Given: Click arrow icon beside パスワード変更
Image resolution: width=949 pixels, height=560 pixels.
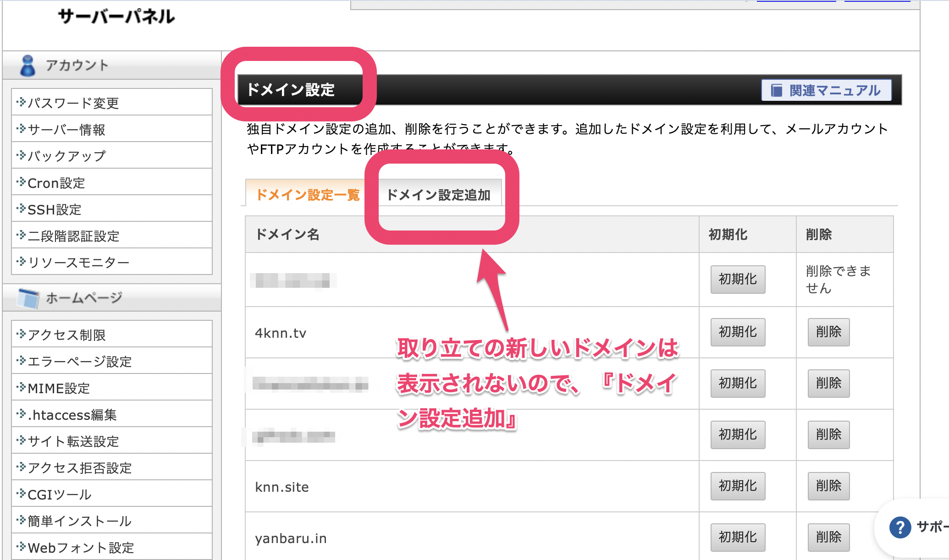Looking at the screenshot, I should (x=21, y=102).
